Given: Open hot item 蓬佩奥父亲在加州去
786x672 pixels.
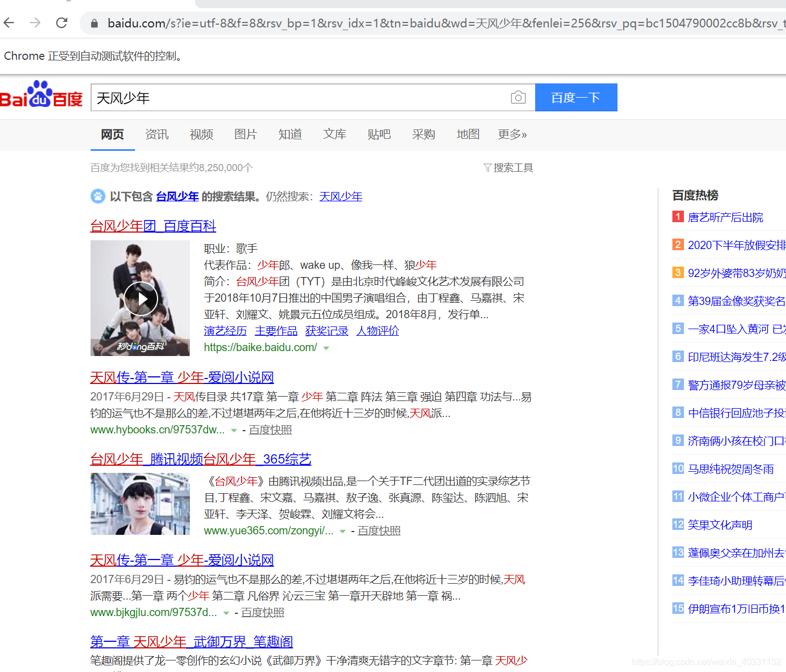Looking at the screenshot, I should click(x=737, y=553).
